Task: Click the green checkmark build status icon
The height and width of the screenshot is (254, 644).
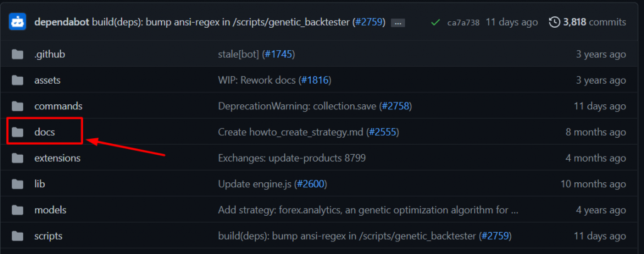Action: 435,22
